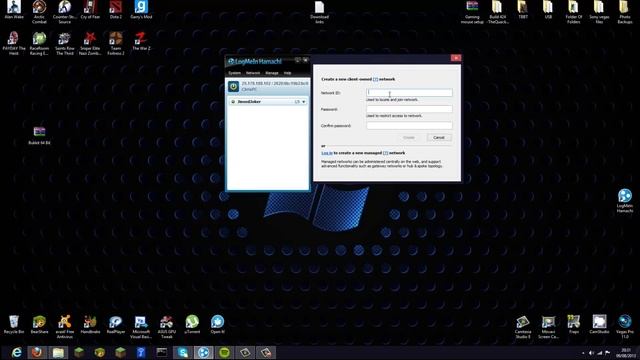Open the LogMeIn Hamachi desktop shortcut
This screenshot has height=360, width=640.
(624, 200)
